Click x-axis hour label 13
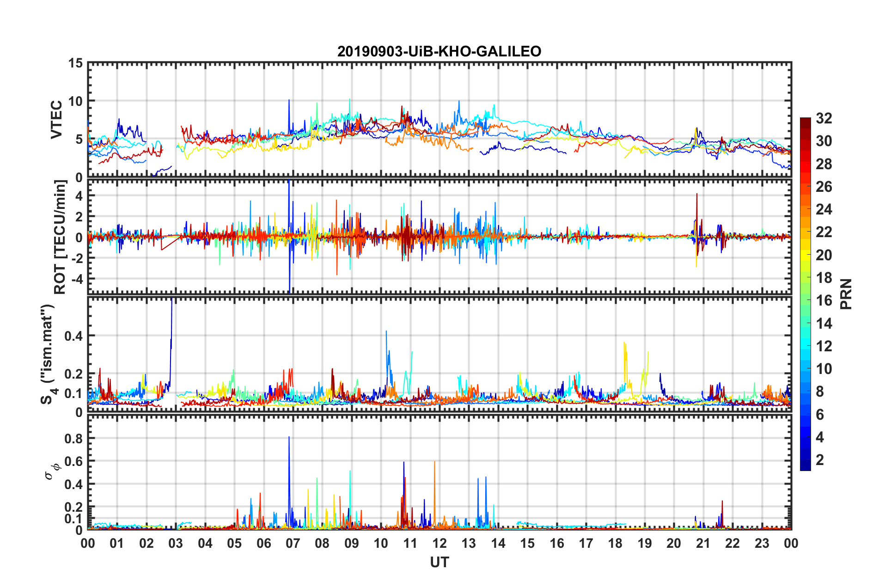 pos(469,543)
